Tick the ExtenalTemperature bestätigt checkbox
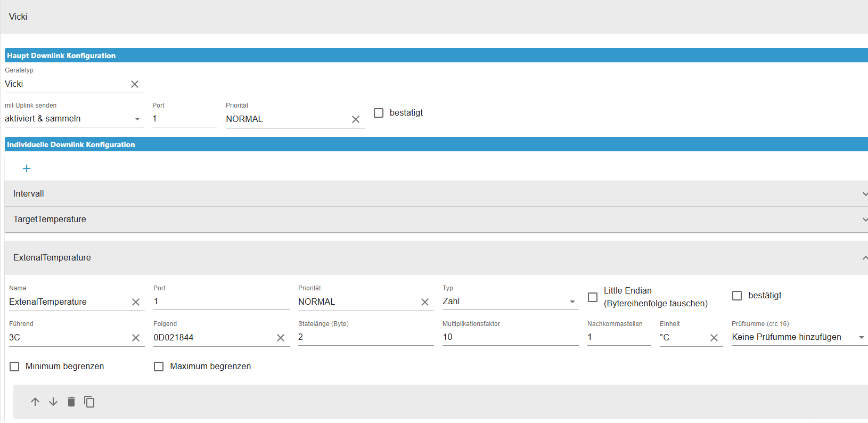Screen dimensions: 868x423 pyautogui.click(x=737, y=296)
